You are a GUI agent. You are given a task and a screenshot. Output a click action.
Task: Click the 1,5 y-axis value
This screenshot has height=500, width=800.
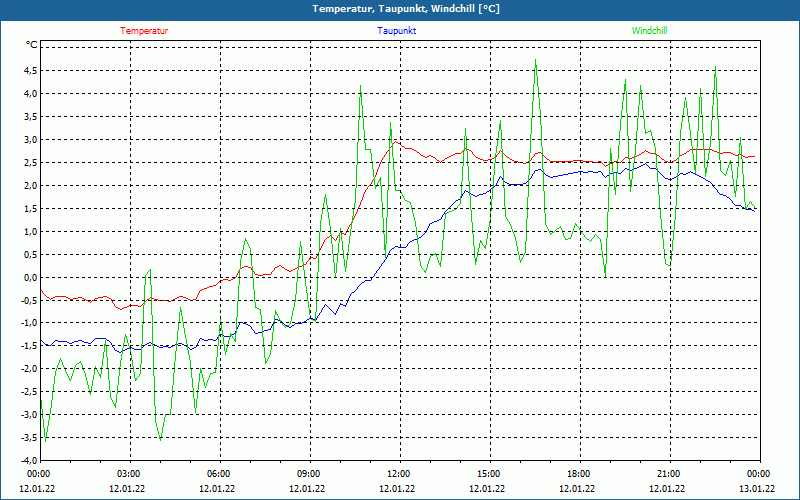point(31,209)
